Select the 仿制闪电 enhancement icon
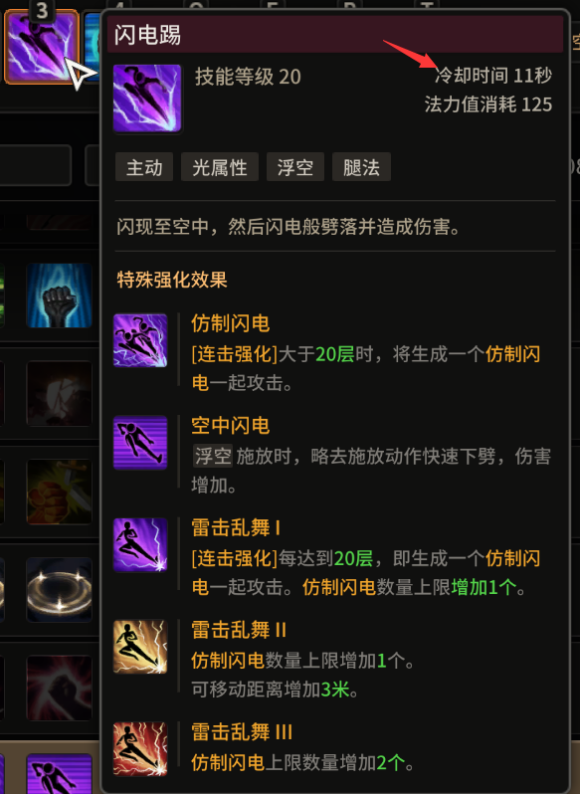This screenshot has width=580, height=794. point(140,340)
